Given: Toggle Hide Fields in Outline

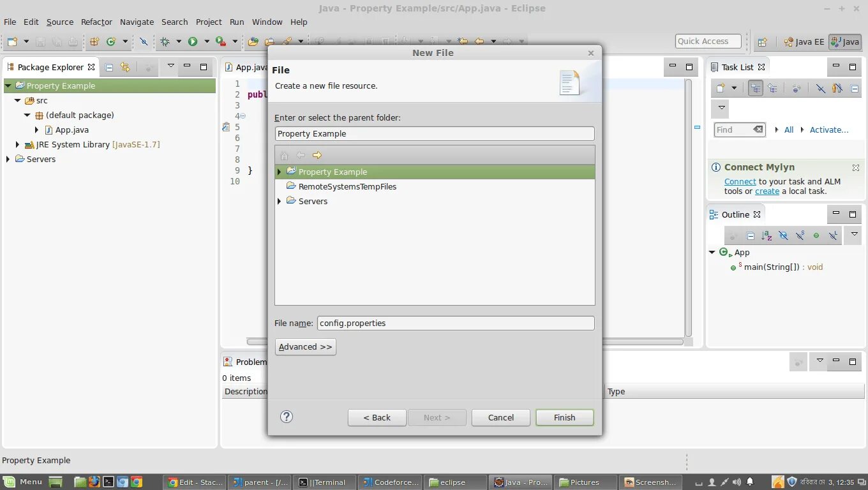Looking at the screenshot, I should (x=783, y=235).
